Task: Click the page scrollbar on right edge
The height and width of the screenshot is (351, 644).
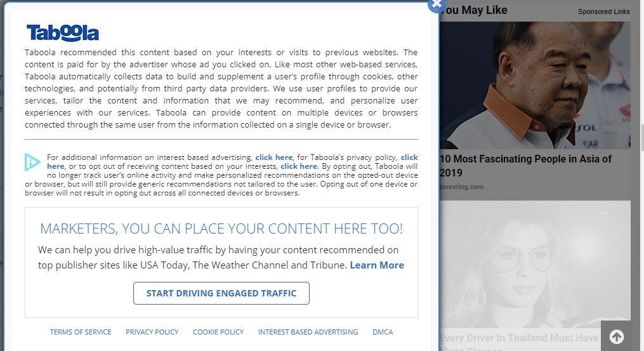Action: 641,136
